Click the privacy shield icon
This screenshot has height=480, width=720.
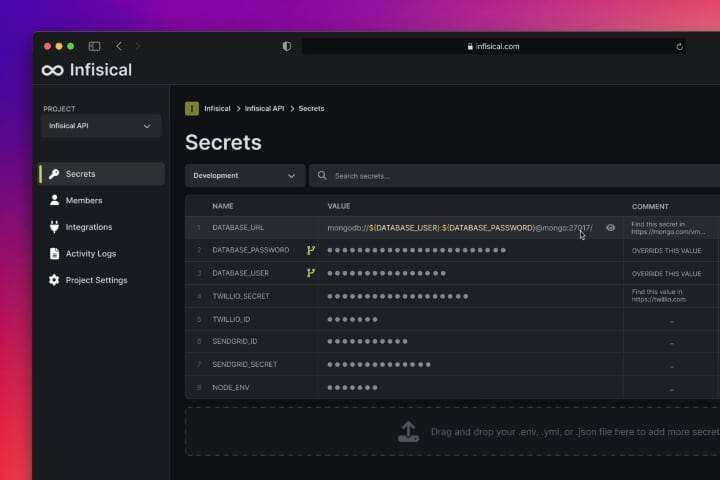coord(287,46)
